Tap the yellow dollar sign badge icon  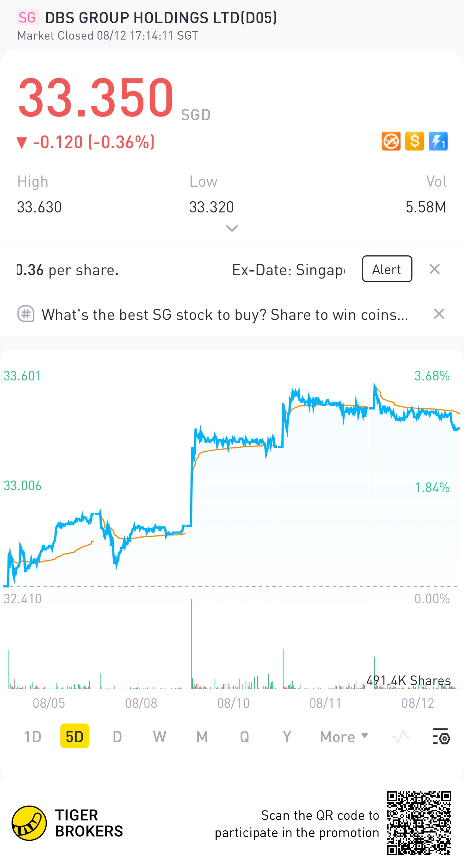tap(415, 141)
